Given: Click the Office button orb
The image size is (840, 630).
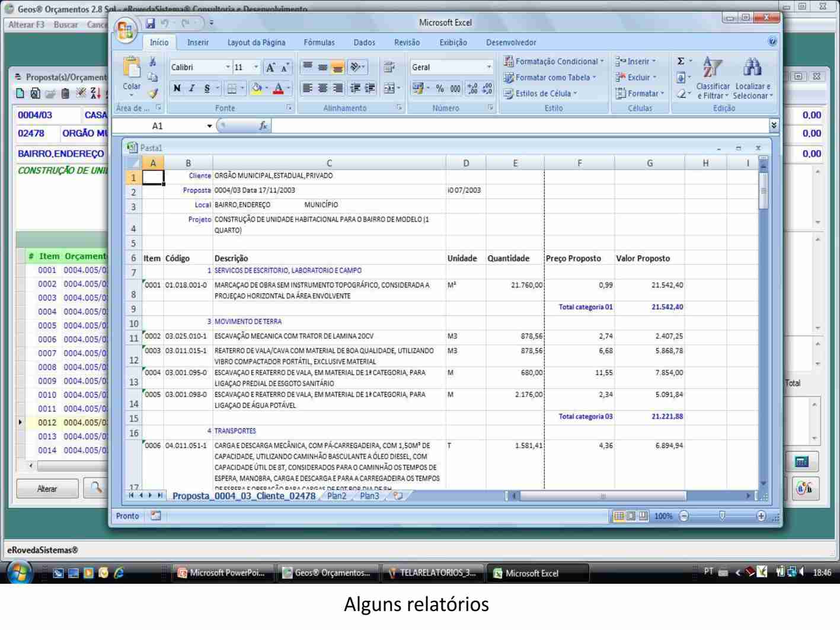Looking at the screenshot, I should point(126,30).
